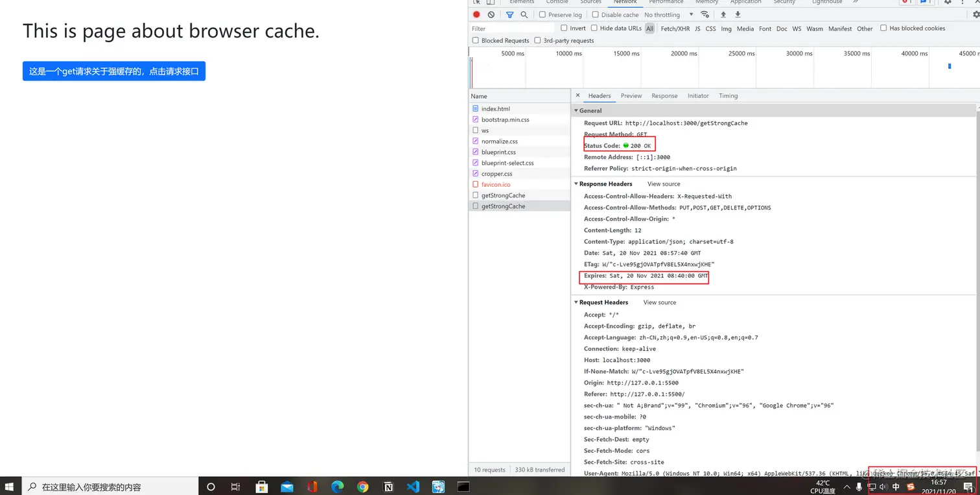Select index.html request row

click(520, 109)
